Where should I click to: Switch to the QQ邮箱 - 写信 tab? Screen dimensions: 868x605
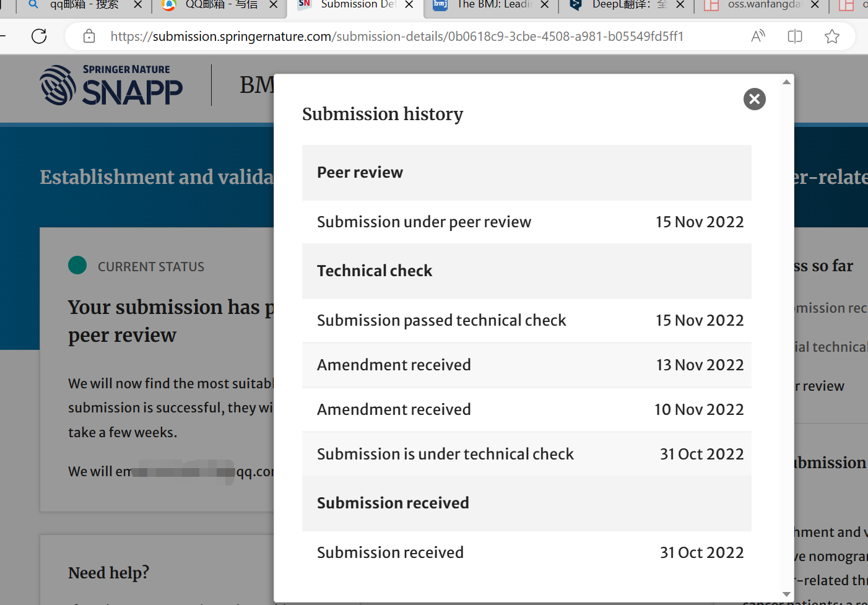[x=221, y=5]
